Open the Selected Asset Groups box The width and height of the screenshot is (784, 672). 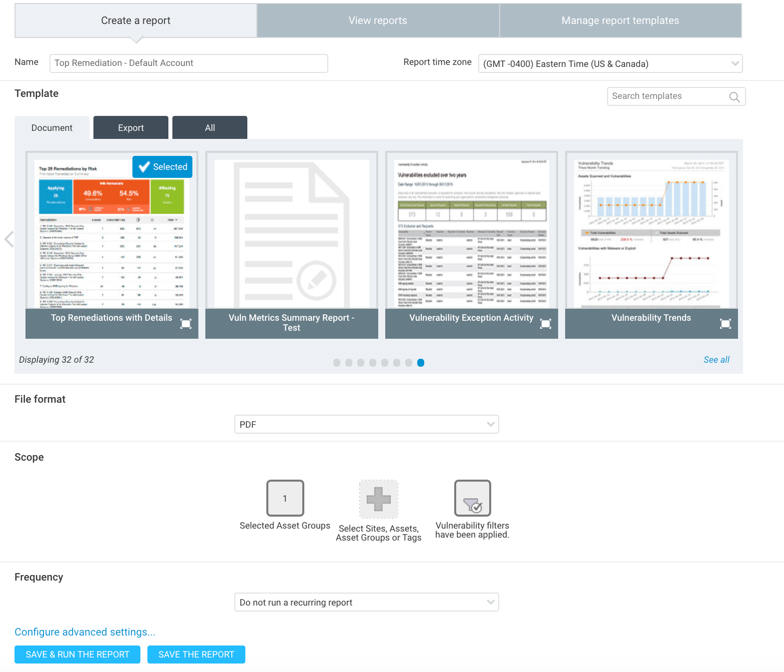(285, 498)
